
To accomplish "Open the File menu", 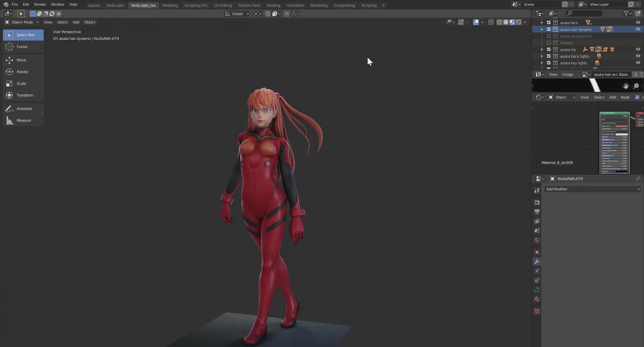I will pos(15,4).
